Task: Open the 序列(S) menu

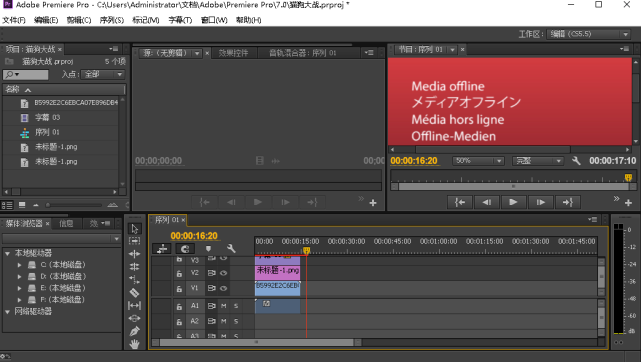Action: tap(112, 20)
